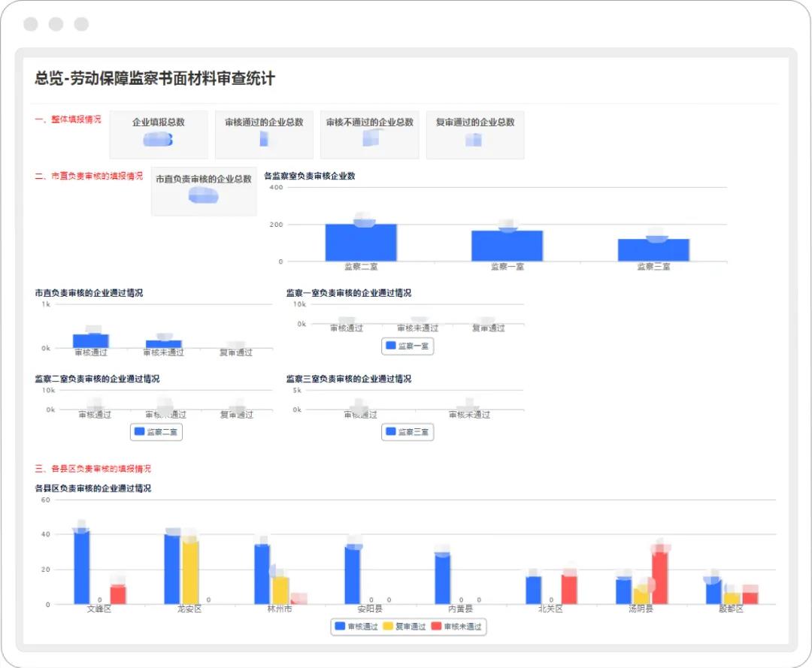
Task: Select the blue bar for 内黄县
Action: coord(443,579)
